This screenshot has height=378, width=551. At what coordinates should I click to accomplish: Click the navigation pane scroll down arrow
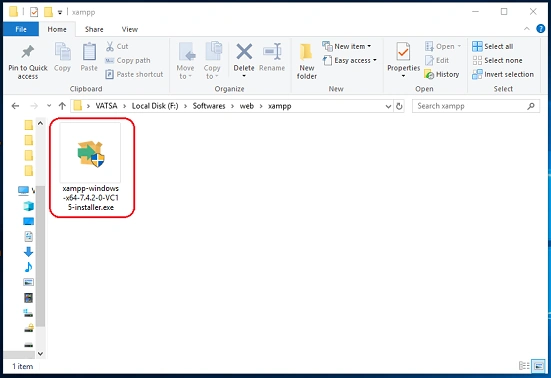click(x=40, y=354)
